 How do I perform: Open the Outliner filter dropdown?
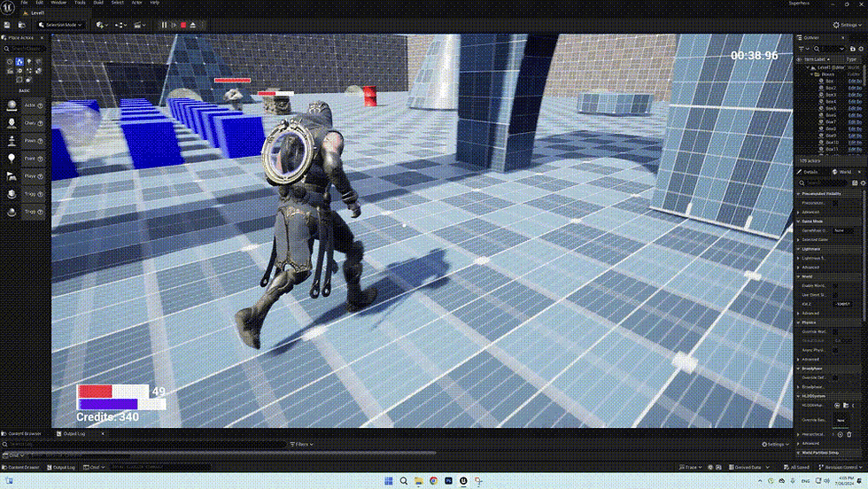(802, 49)
